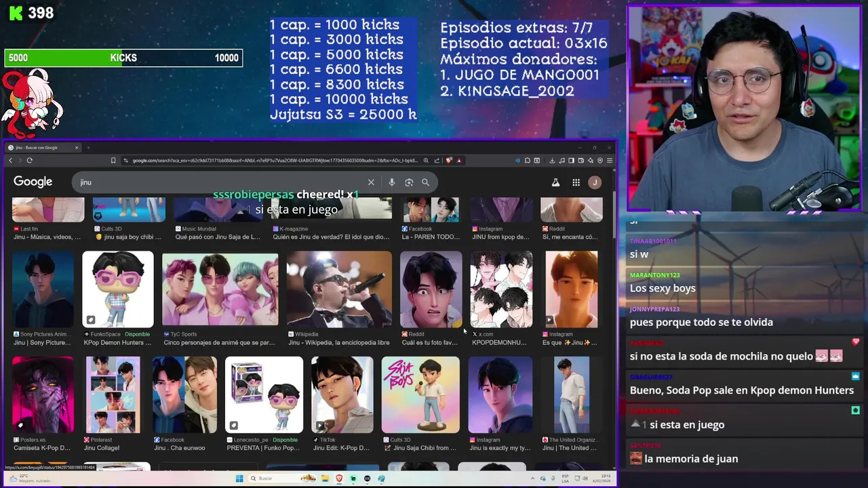
Task: Open the browser downloads icon
Action: point(552,161)
